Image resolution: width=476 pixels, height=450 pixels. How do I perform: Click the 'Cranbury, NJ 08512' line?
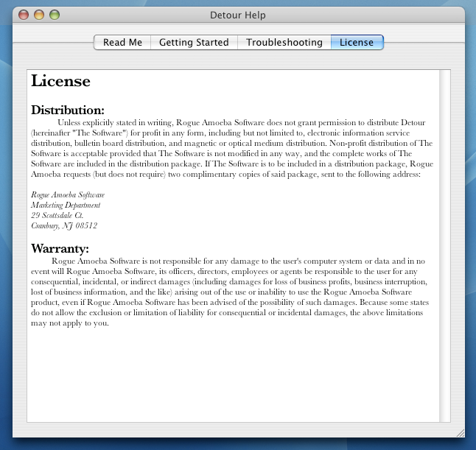pyautogui.click(x=64, y=226)
